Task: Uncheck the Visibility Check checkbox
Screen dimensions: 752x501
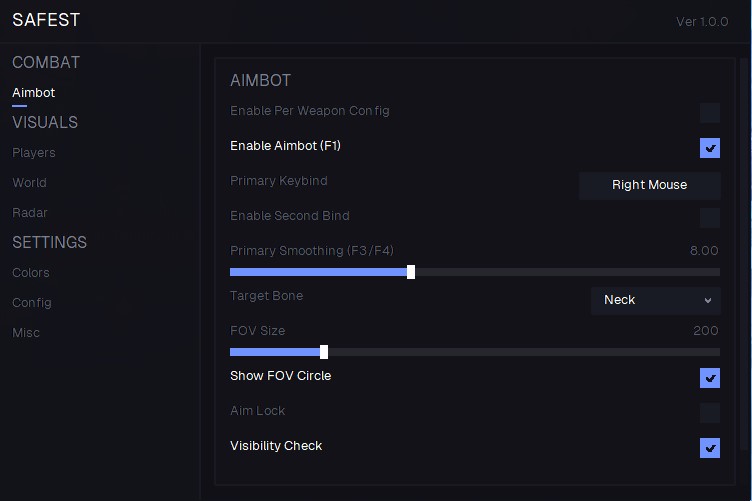Action: pyautogui.click(x=710, y=447)
